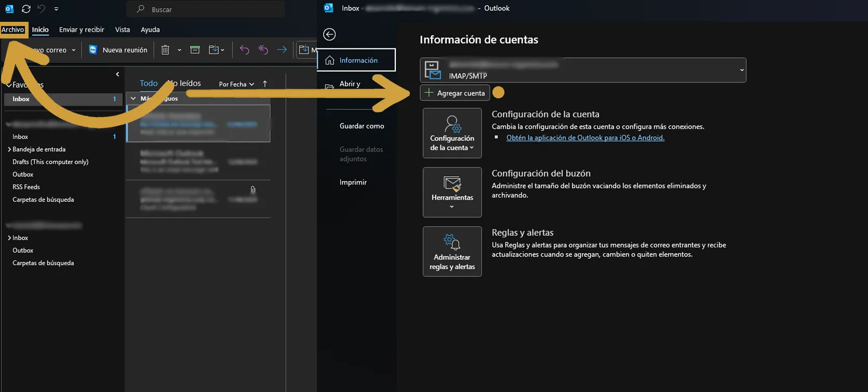Click the Archive box icon
Image resolution: width=868 pixels, height=392 pixels.
(195, 50)
